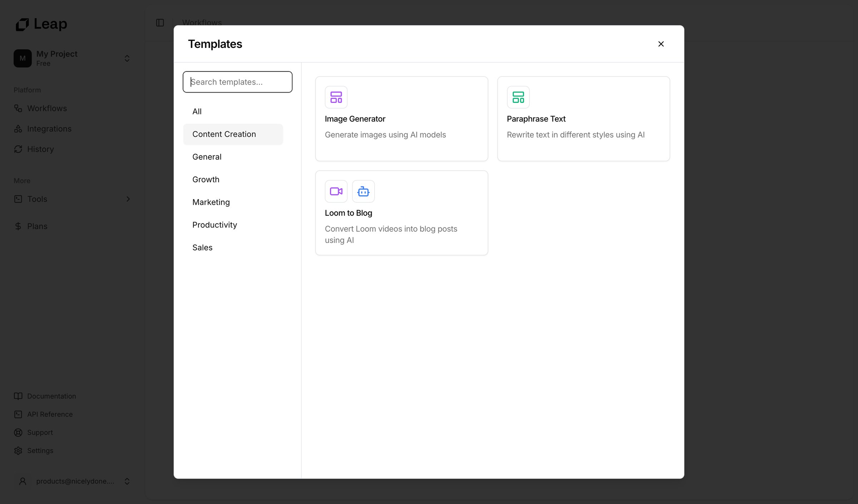Expand the Tools submenu arrow
This screenshot has width=858, height=504.
point(128,199)
